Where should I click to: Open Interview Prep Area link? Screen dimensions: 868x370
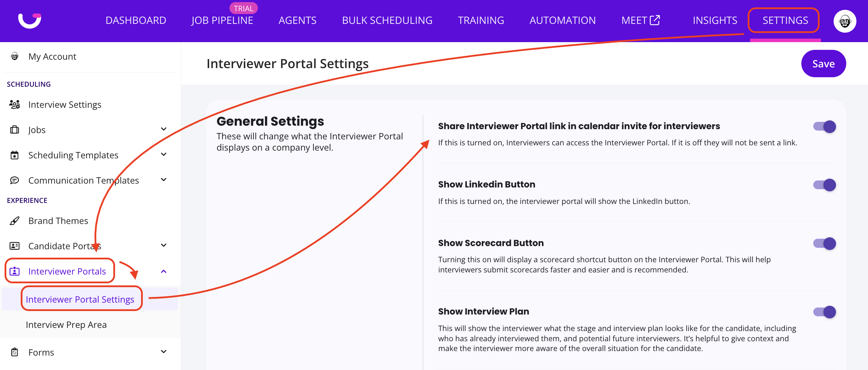pos(66,325)
